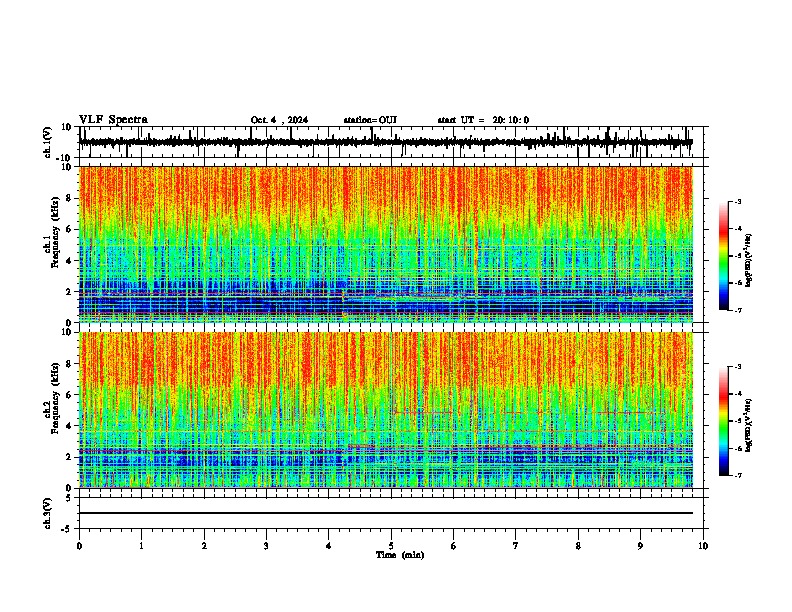Image resolution: width=792 pixels, height=612 pixels.
Task: Click the ch.1 color scale log(PSD) units label
Action: point(748,260)
